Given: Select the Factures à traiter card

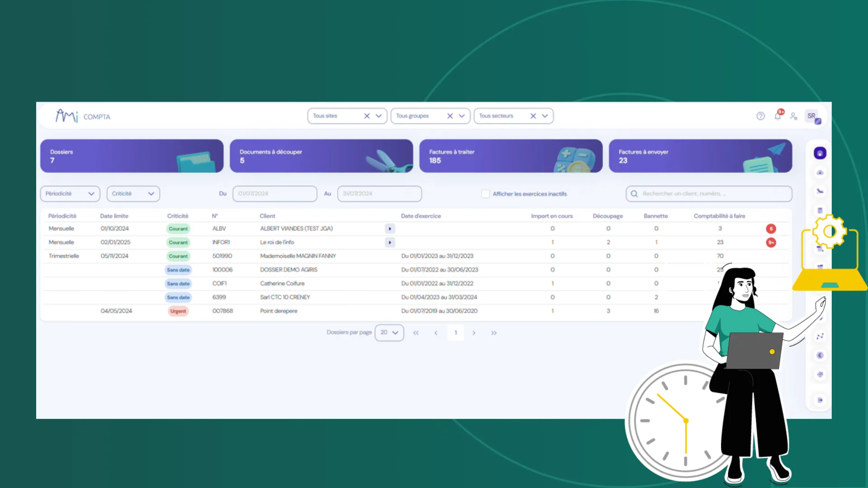Looking at the screenshot, I should click(511, 156).
